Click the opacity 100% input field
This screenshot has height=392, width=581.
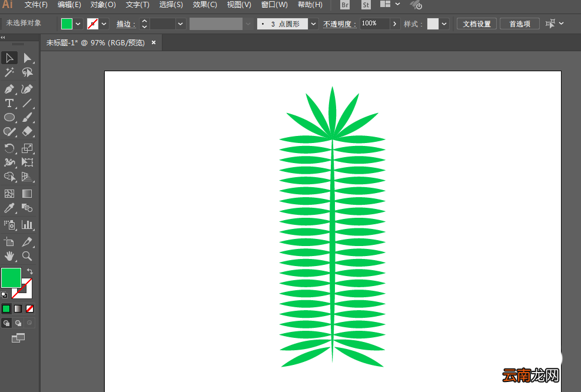point(374,24)
